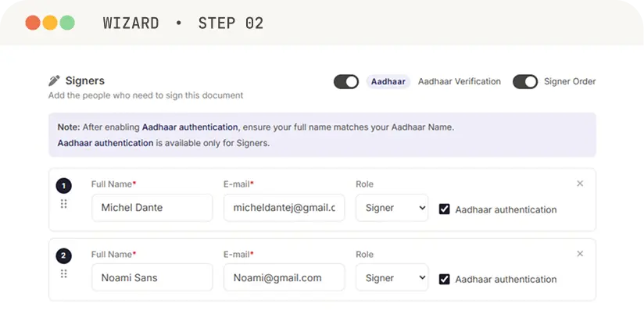Uncheck Aadhaar authentication for Michel Dante
Viewport: 644px width, 325px height.
coord(444,209)
